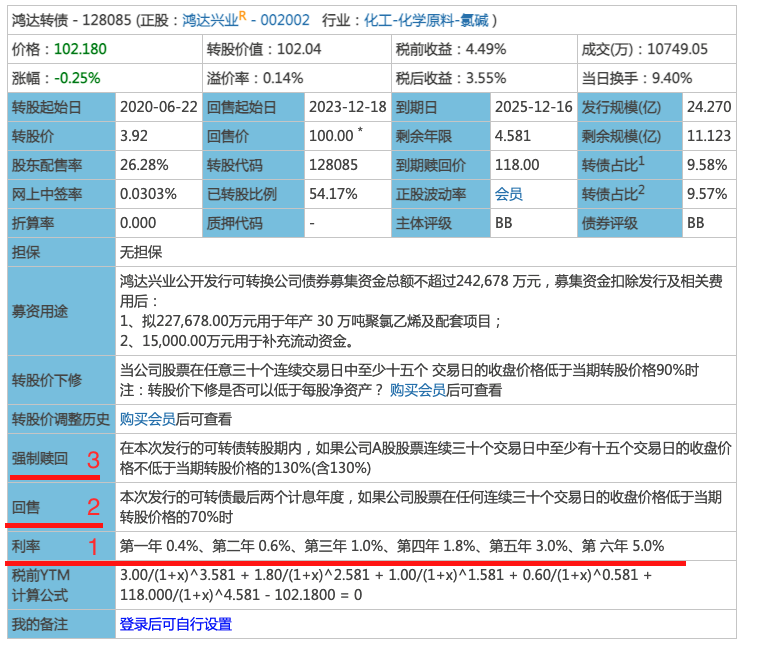Image resolution: width=760 pixels, height=650 pixels.
Task: Open the 鸿达兴业 - 002002 stock link
Action: click(x=246, y=20)
